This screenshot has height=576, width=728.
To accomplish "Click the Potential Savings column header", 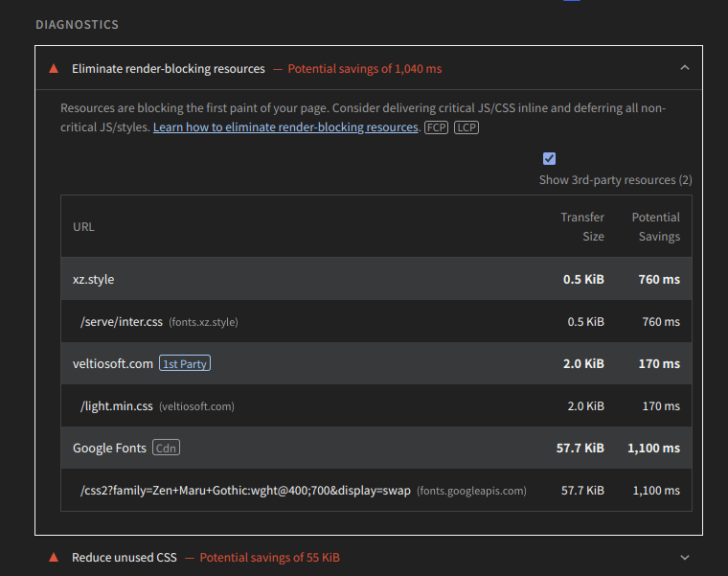I will click(x=656, y=226).
